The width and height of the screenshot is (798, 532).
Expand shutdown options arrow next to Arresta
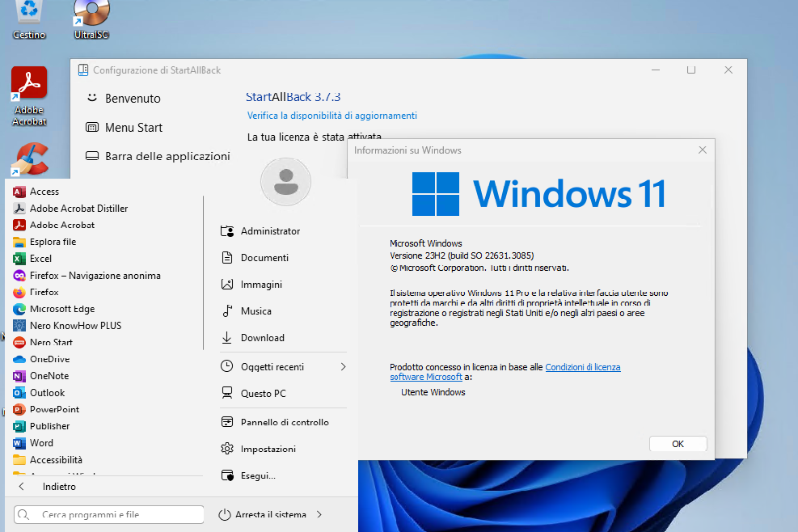click(319, 514)
